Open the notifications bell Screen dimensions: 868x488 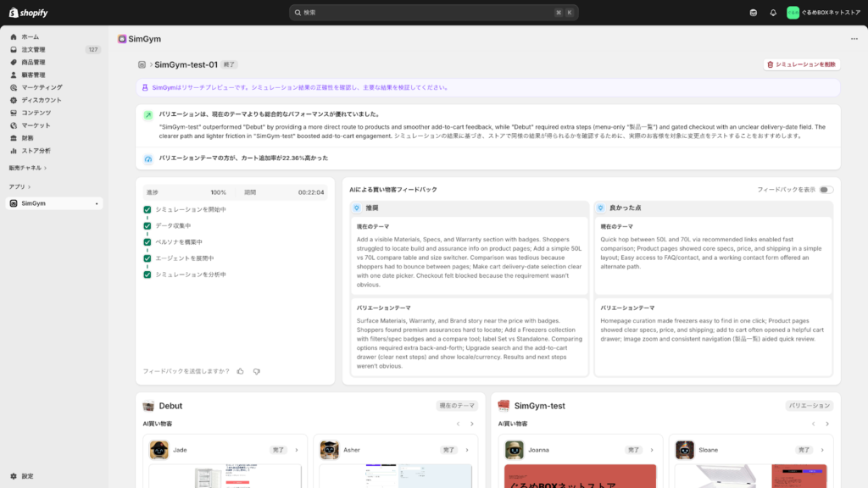point(773,13)
